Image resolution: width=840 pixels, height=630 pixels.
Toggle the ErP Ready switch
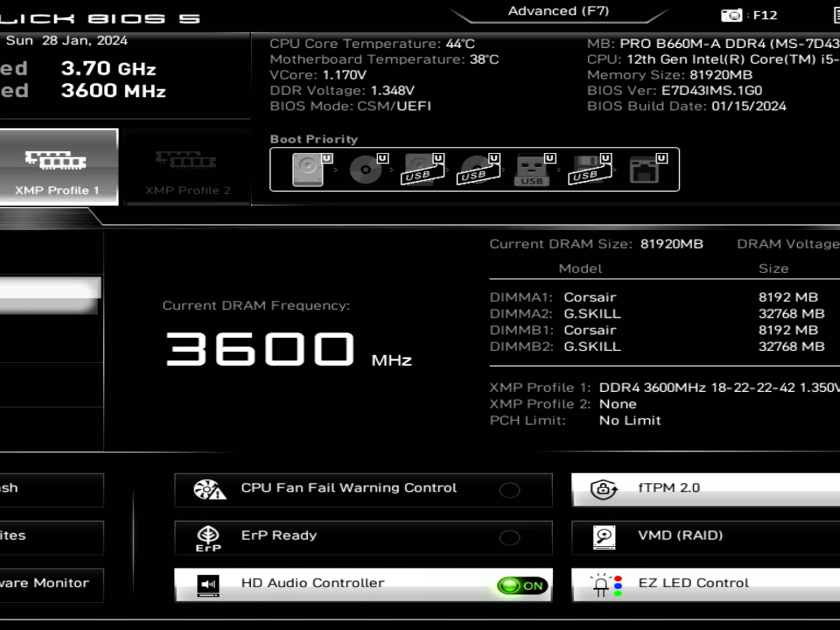509,537
